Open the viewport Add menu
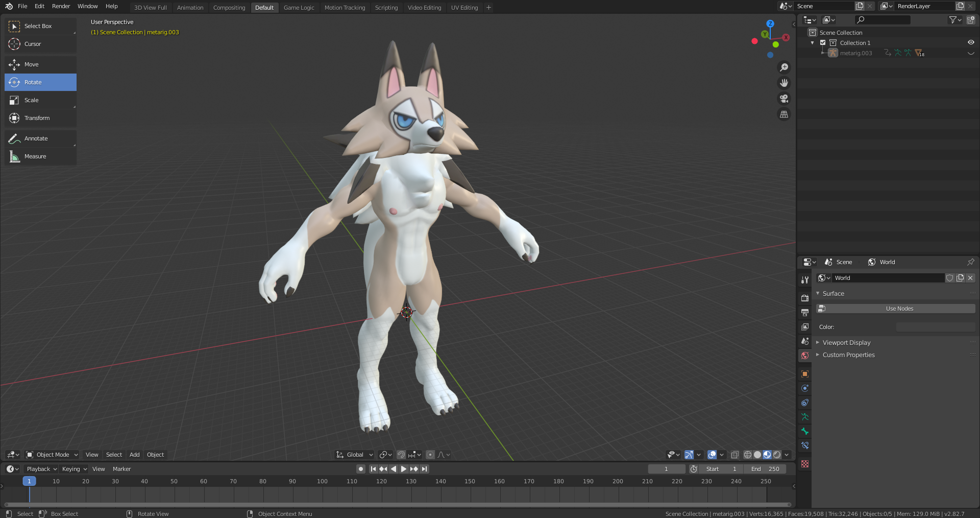Screen dimensions: 980x518 point(134,455)
